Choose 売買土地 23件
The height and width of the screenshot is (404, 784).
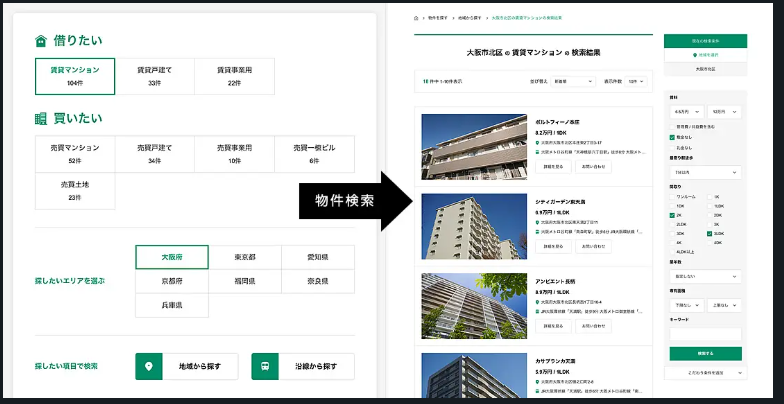(x=75, y=191)
